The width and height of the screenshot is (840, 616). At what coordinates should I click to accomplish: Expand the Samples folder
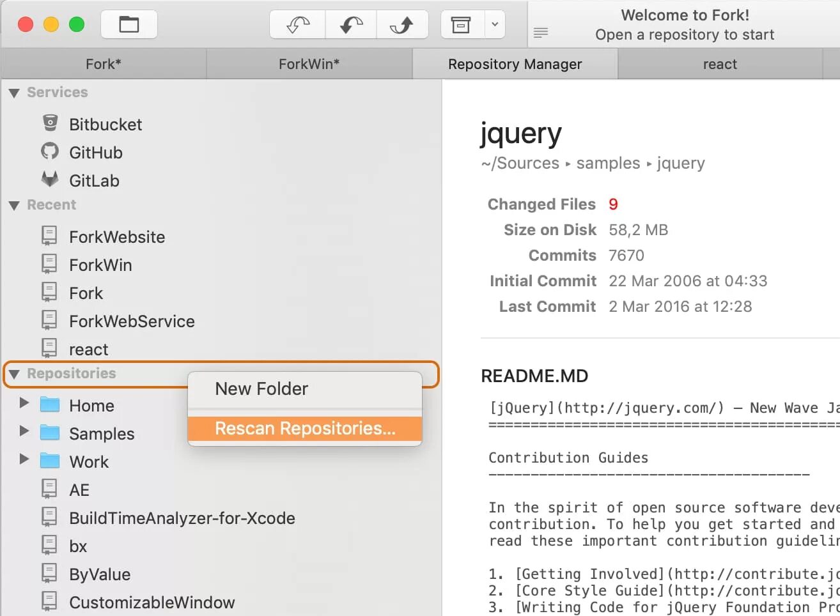[24, 431]
